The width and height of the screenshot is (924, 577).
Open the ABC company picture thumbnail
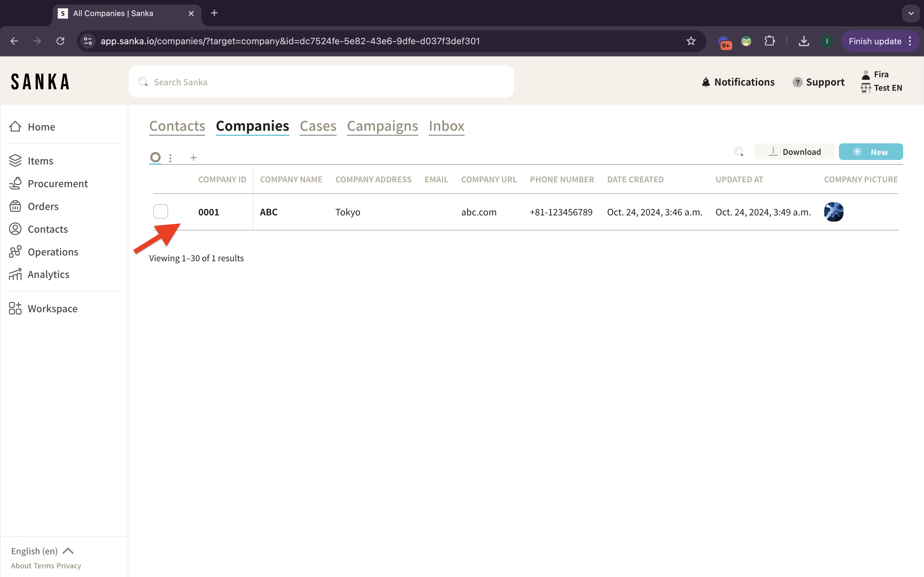tap(834, 212)
